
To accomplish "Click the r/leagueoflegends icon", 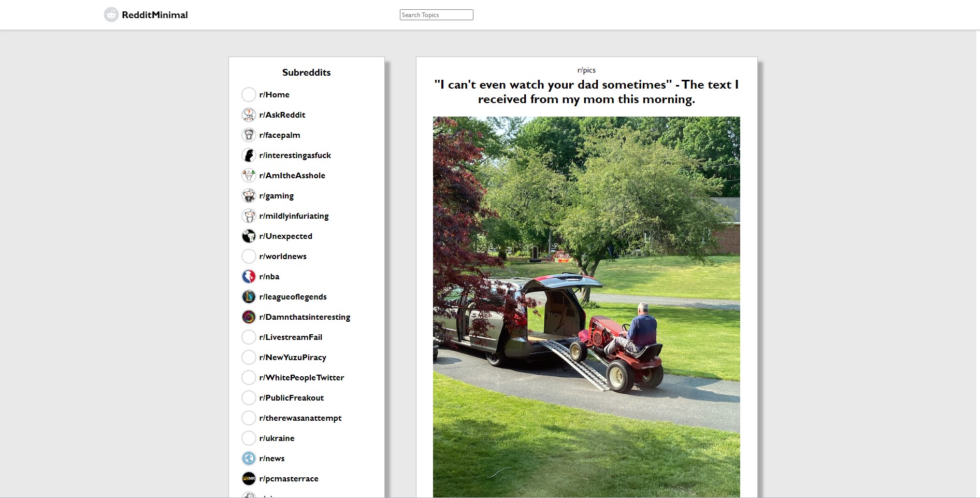I will [249, 296].
